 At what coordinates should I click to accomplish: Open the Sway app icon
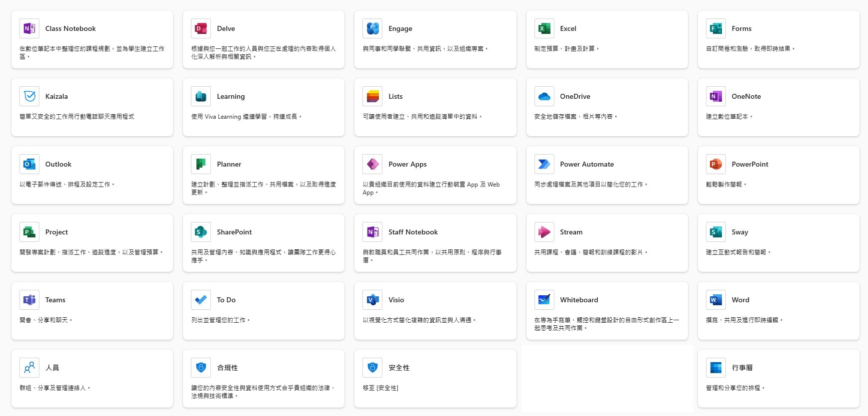pos(716,232)
